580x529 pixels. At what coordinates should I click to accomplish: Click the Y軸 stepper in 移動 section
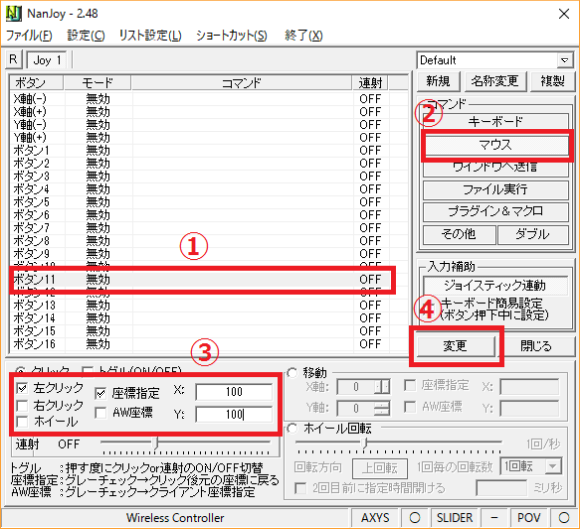coord(382,408)
